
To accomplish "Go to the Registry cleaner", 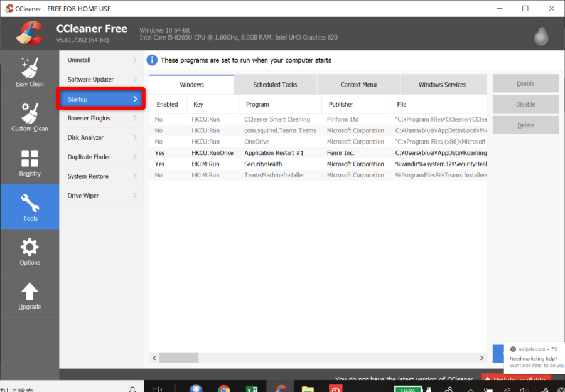I will (30, 162).
